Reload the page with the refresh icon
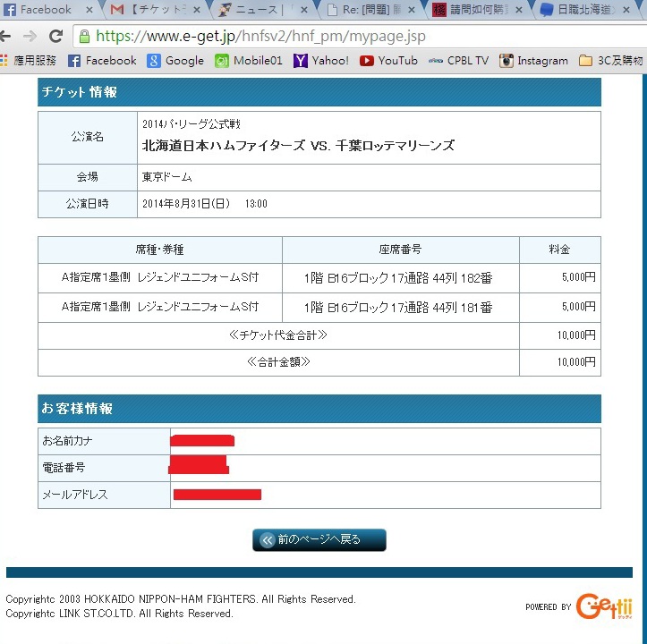 click(x=55, y=37)
